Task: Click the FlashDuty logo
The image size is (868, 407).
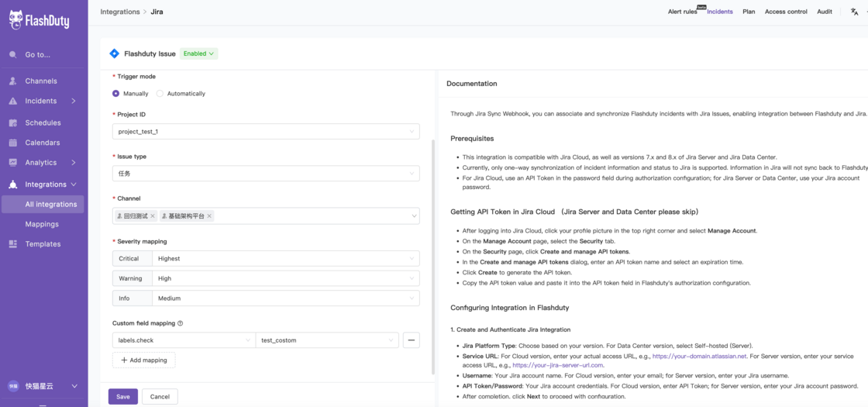Action: coord(39,20)
